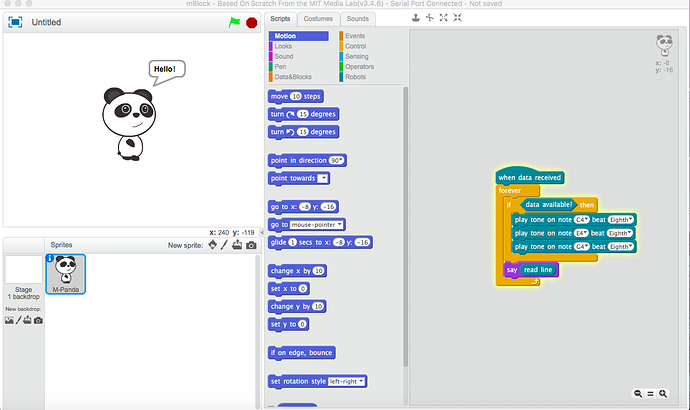Select the Operators block category
This screenshot has height=410, width=690.
click(x=360, y=66)
